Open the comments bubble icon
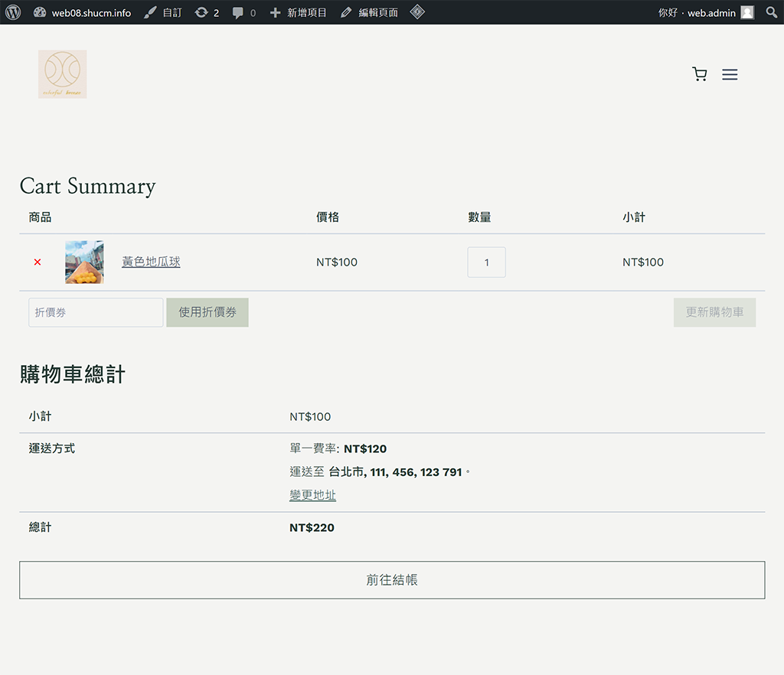The width and height of the screenshot is (784, 675). coord(244,12)
